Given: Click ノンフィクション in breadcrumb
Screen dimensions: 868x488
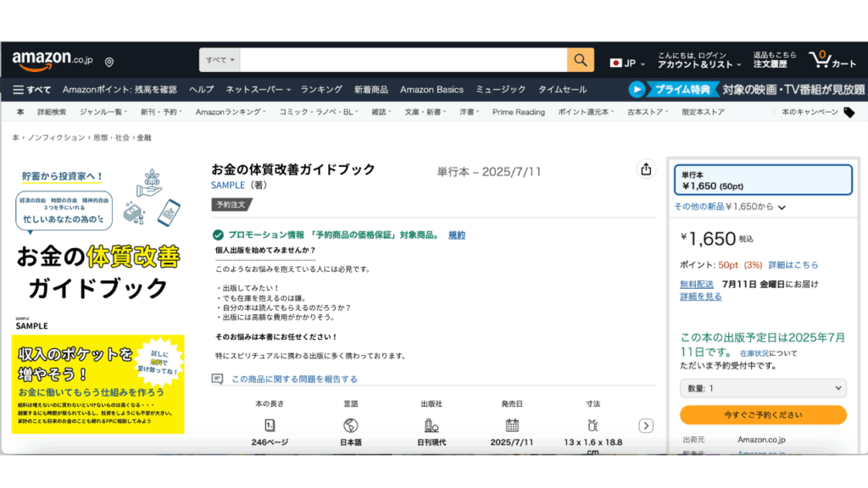Looking at the screenshot, I should pos(57,137).
